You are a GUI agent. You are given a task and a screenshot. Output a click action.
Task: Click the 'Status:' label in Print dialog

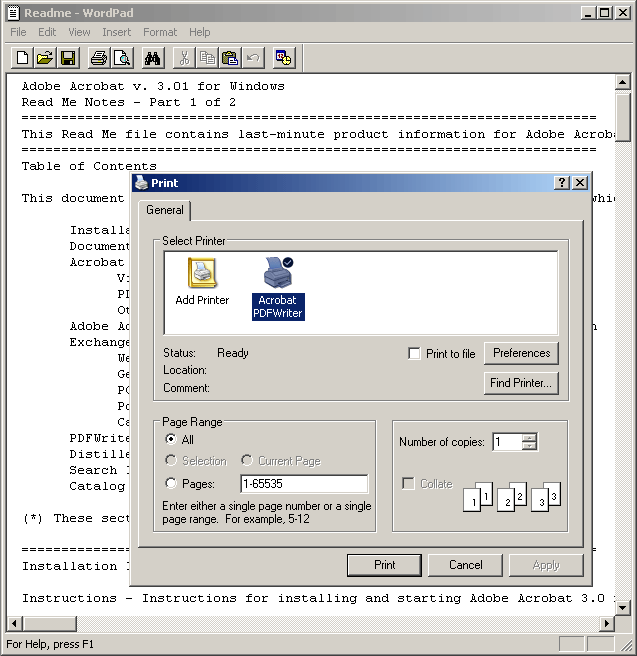point(179,353)
